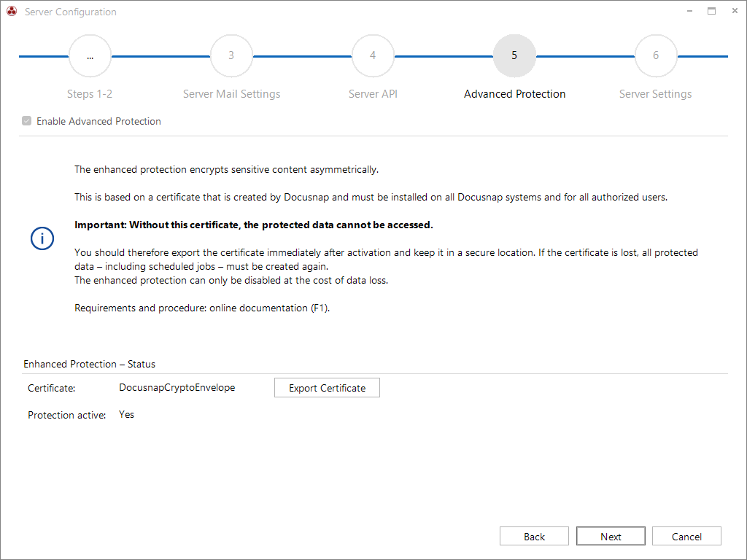Click the Server API step label
747x560 pixels.
tap(373, 94)
